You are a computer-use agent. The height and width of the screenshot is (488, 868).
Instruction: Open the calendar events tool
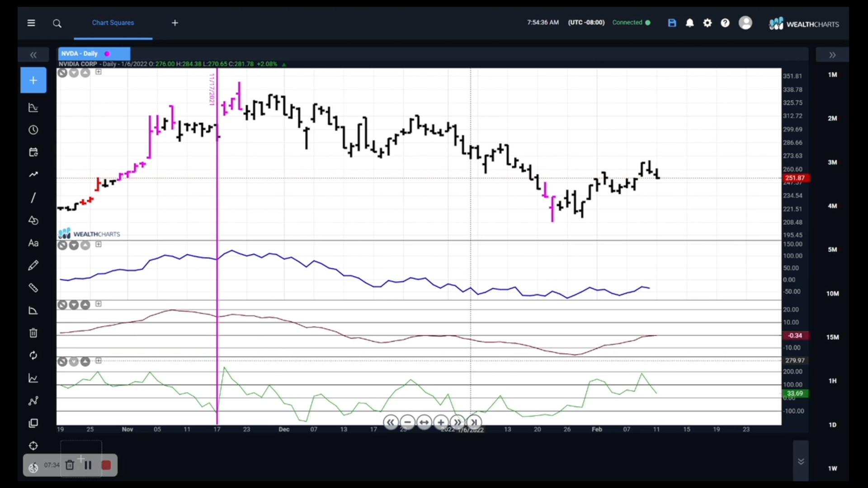(x=33, y=152)
